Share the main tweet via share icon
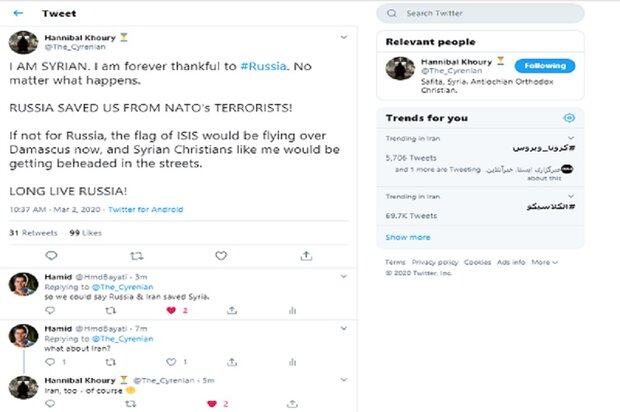 (x=307, y=256)
